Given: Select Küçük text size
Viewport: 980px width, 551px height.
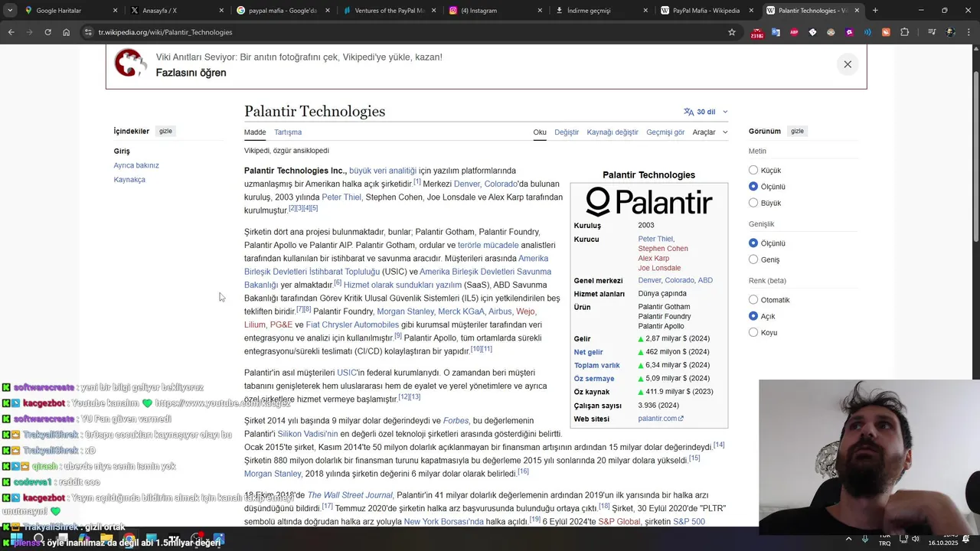Looking at the screenshot, I should point(753,170).
